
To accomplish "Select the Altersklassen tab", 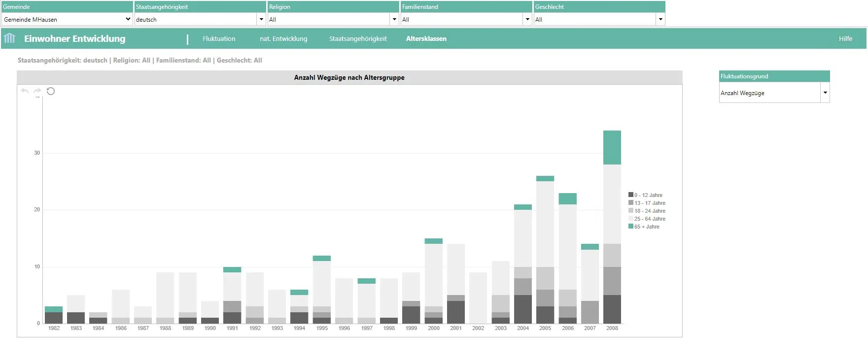I will [426, 39].
